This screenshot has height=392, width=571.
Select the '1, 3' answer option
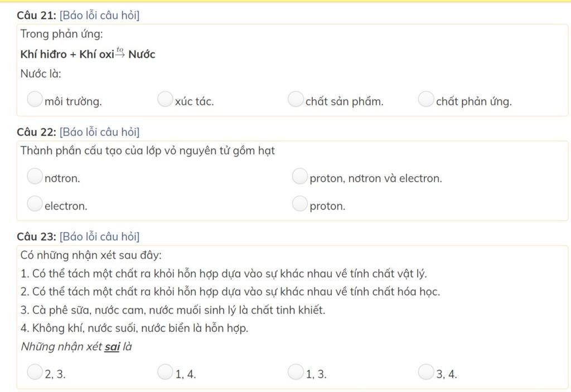[x=295, y=371]
